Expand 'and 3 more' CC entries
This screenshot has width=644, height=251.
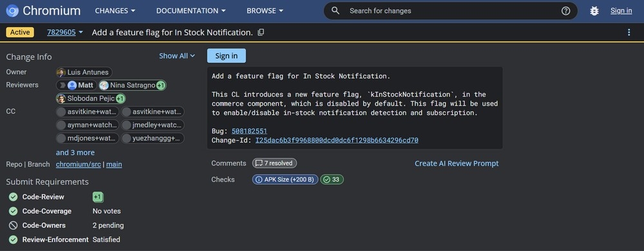[x=75, y=152]
